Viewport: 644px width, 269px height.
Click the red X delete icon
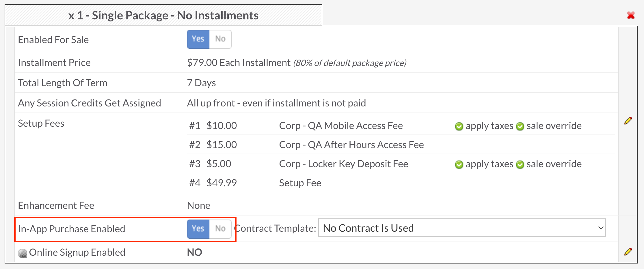point(631,15)
